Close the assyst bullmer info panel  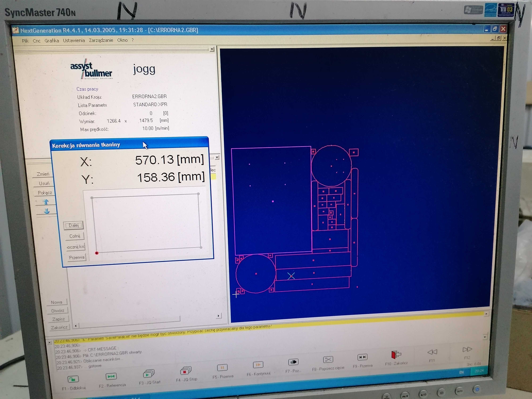point(212,49)
